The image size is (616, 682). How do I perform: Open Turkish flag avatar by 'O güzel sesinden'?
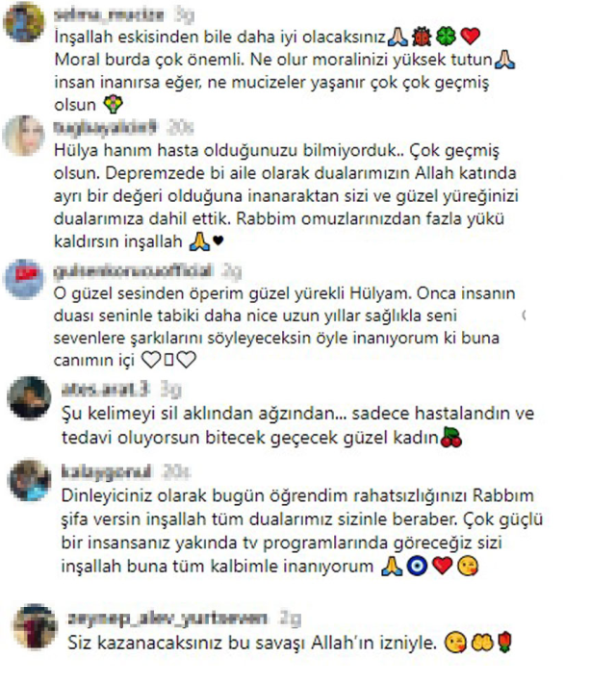(x=24, y=279)
